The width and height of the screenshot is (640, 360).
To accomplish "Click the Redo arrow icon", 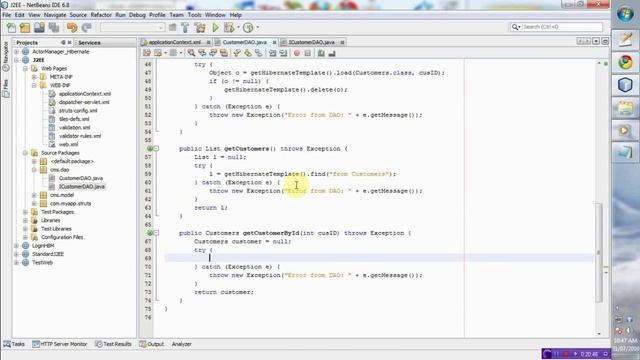I will coord(86,27).
